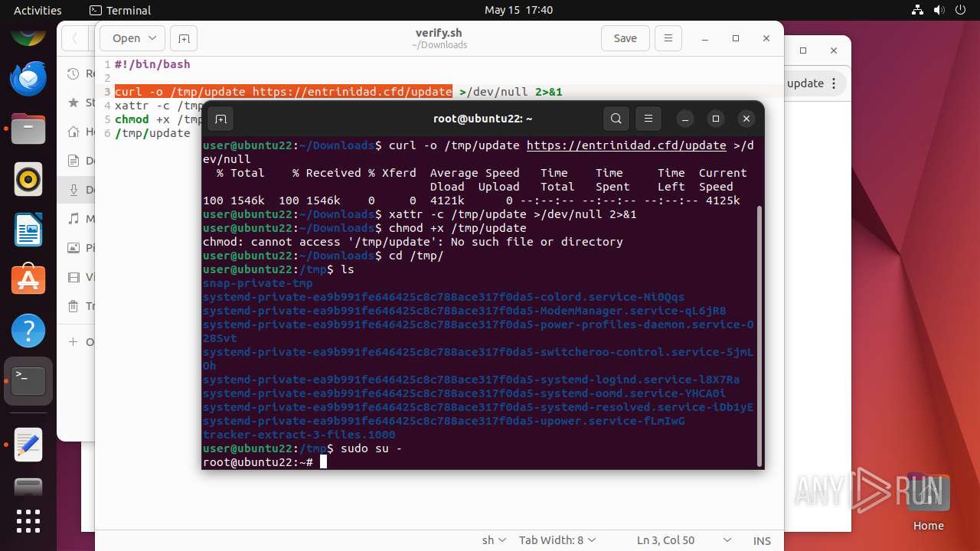Click the root@ubuntu22:~# prompt line
Screen dimensions: 980x551
[x=258, y=462]
